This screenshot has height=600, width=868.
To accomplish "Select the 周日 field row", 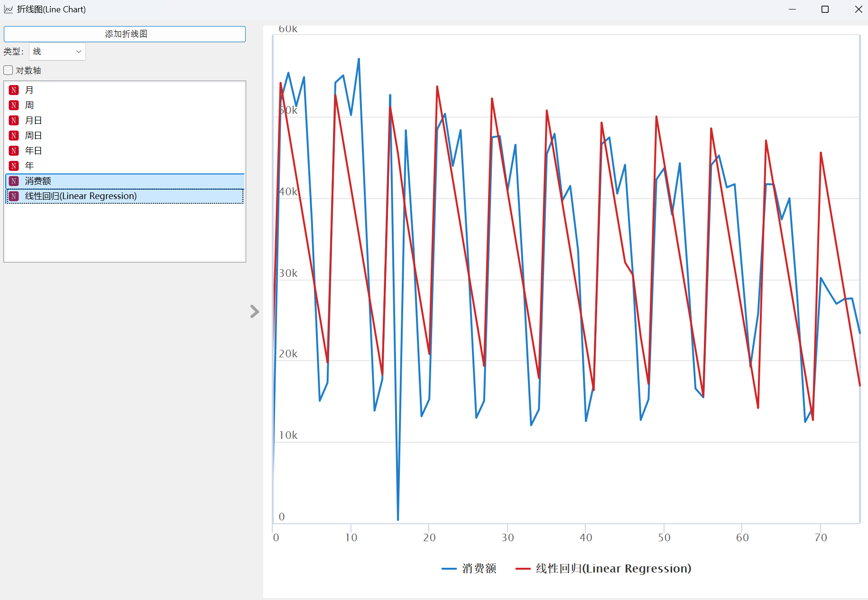I will 125,136.
